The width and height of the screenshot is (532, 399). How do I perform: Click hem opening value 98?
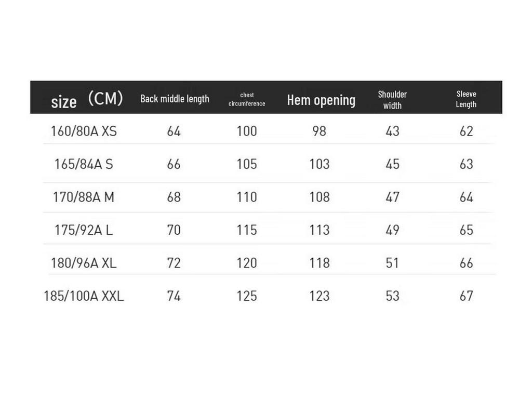coord(319,131)
